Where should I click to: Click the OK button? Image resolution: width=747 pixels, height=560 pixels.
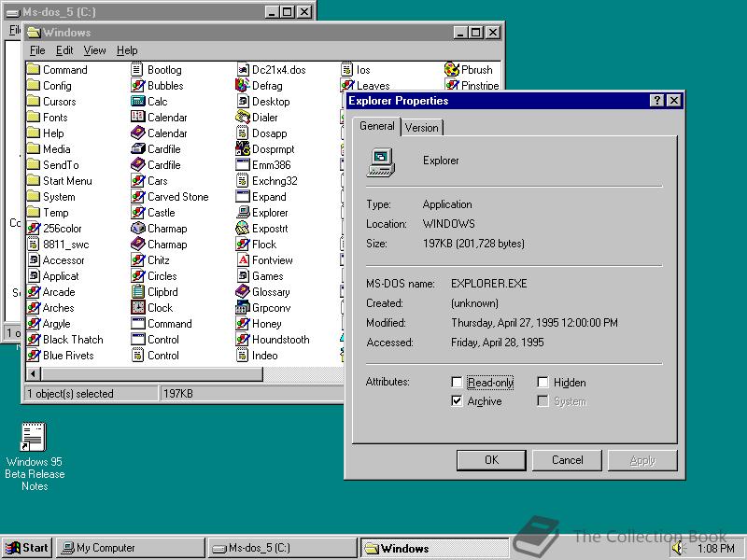491,460
